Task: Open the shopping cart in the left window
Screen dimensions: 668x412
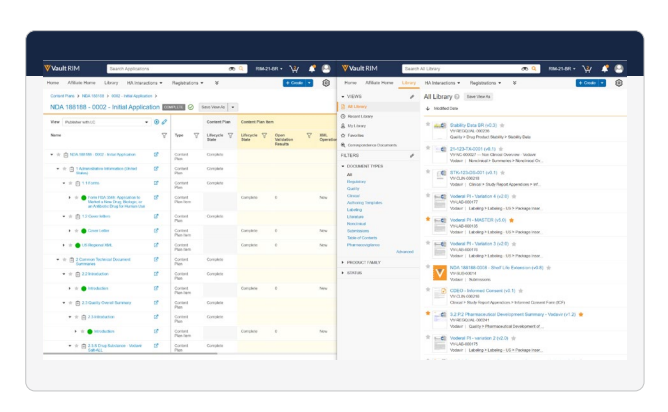Action: coord(294,68)
